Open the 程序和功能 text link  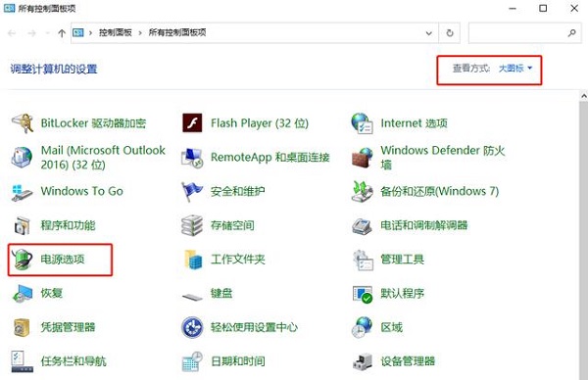coord(68,225)
